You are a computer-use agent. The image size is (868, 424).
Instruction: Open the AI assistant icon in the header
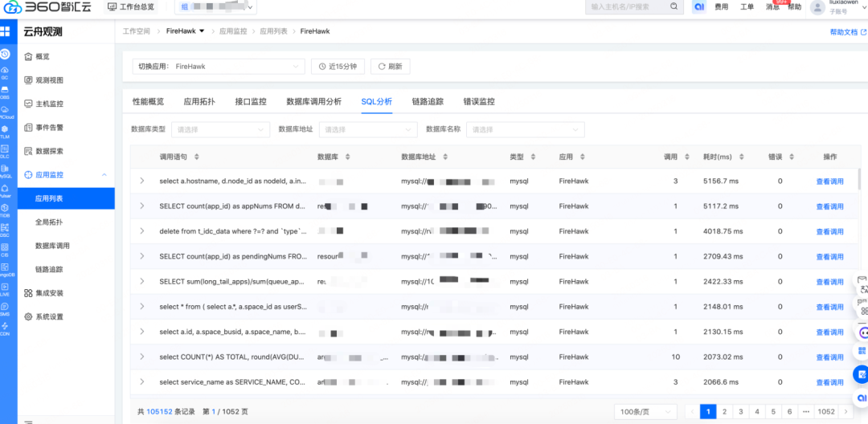(x=699, y=6)
